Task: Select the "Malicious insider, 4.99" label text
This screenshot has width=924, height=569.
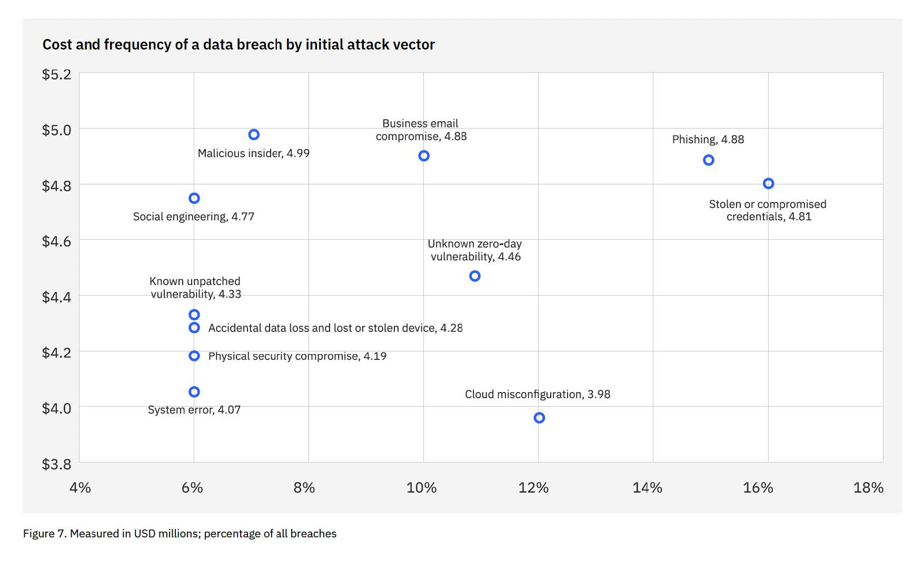Action: 254,153
